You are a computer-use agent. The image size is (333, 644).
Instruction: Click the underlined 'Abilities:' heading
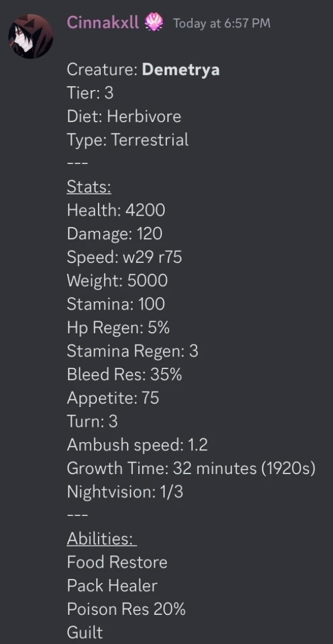[x=101, y=539]
